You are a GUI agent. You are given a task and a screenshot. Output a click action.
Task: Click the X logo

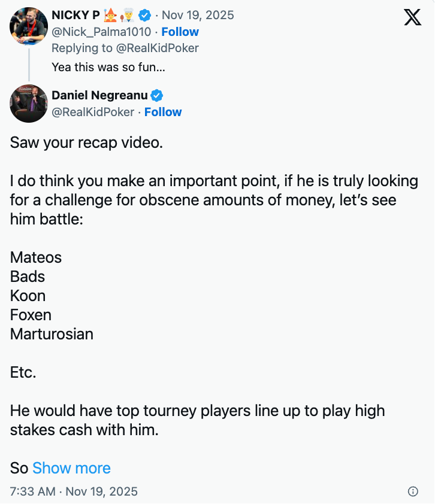[413, 18]
